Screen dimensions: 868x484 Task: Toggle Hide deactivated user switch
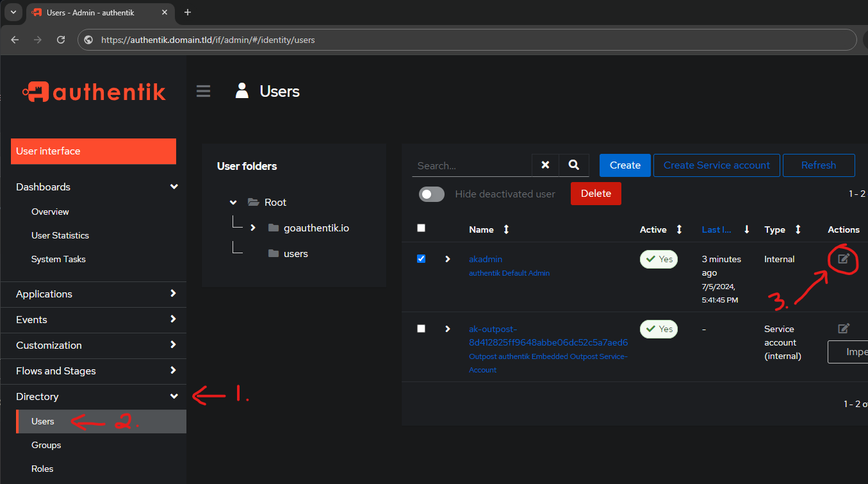[432, 194]
